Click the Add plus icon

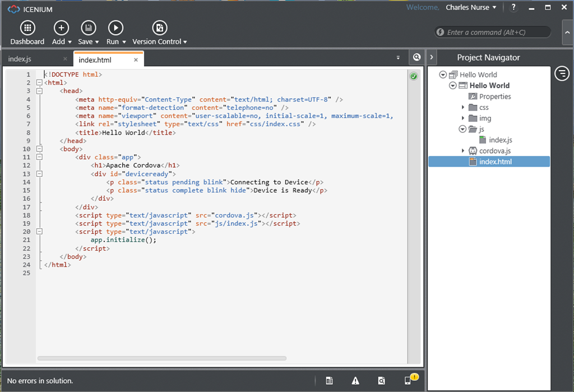click(x=61, y=28)
